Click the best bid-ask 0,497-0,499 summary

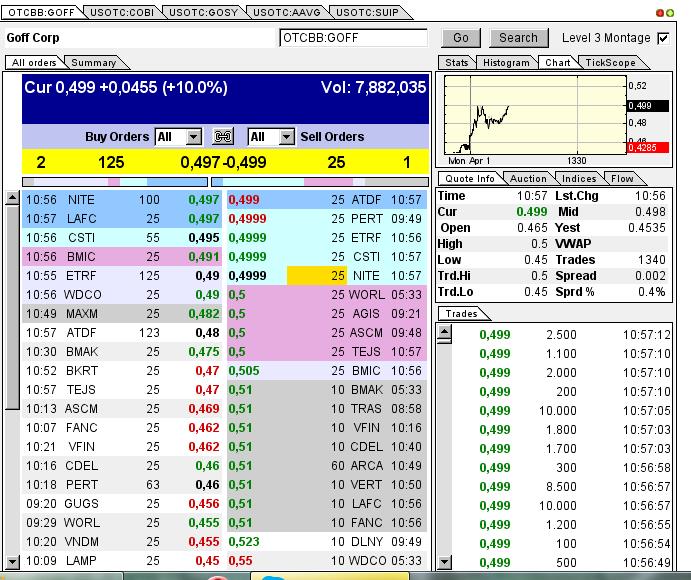tap(223, 163)
